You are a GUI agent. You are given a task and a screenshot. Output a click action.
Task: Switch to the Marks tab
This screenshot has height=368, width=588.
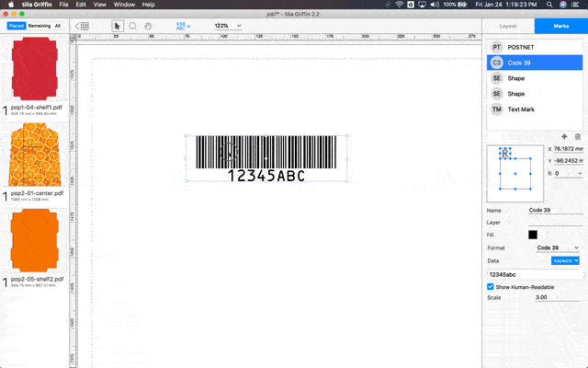click(561, 26)
